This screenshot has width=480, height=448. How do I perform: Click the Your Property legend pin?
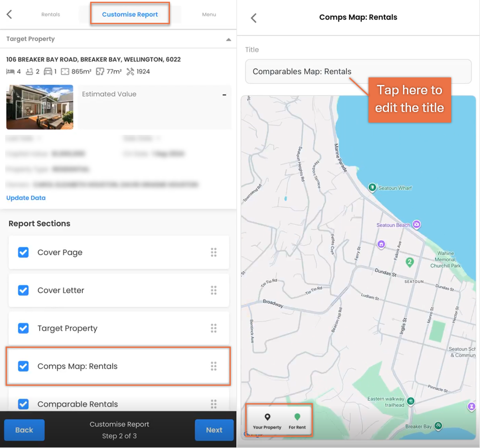click(x=267, y=417)
